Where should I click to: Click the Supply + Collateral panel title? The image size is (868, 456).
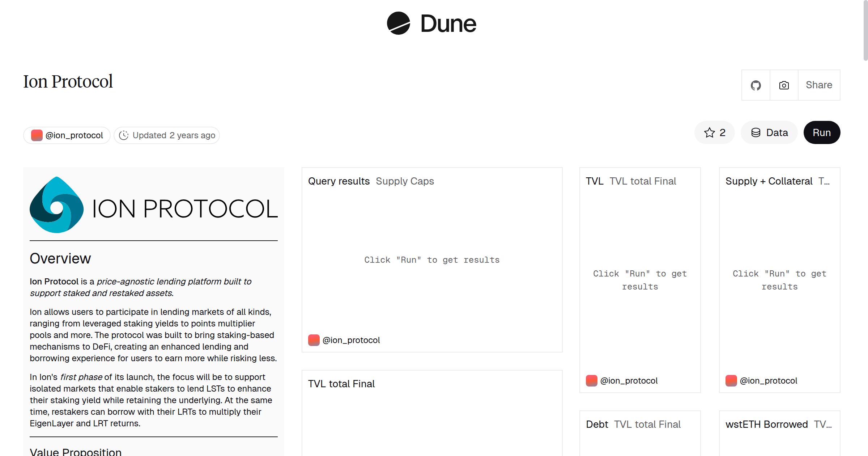769,181
